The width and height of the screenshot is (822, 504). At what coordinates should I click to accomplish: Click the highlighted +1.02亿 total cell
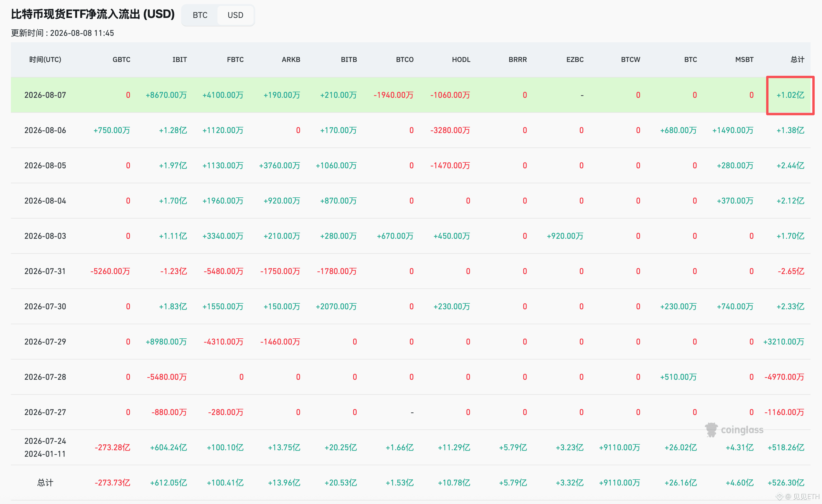pyautogui.click(x=790, y=95)
